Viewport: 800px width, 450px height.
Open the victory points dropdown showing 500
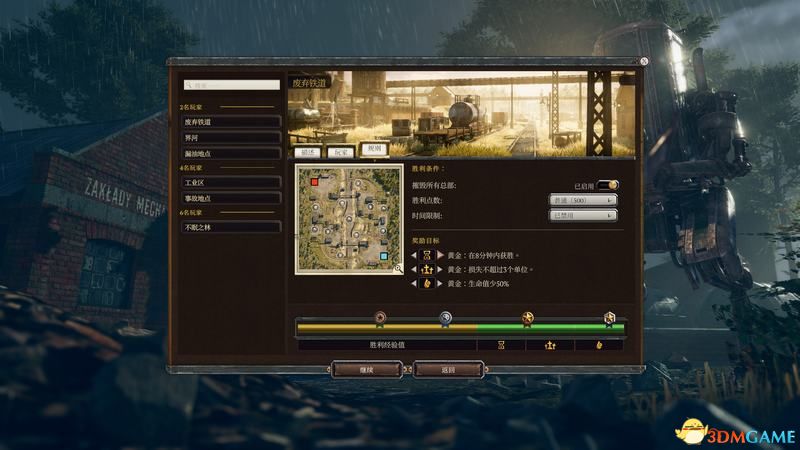583,201
